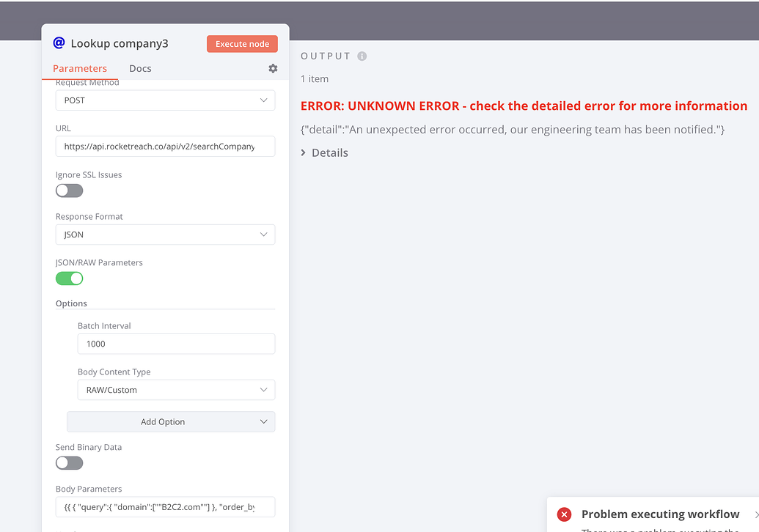Image resolution: width=759 pixels, height=532 pixels.
Task: Turn on Send Binary Data
Action: tap(69, 463)
